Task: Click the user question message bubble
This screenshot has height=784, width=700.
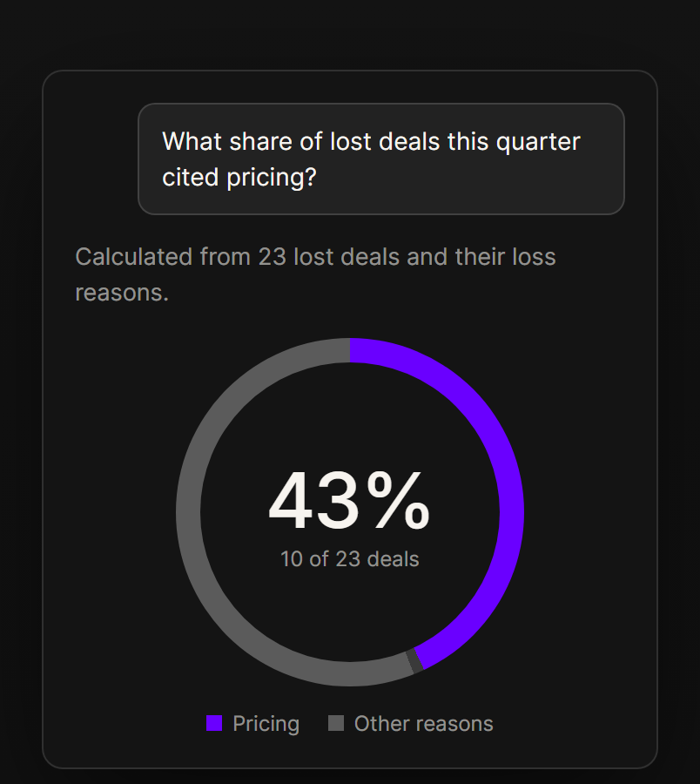Action: (x=381, y=159)
